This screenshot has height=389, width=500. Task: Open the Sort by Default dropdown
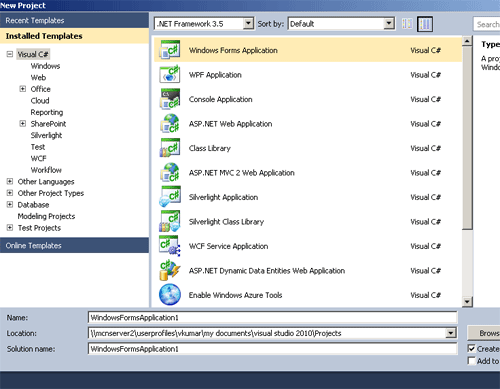[x=341, y=24]
